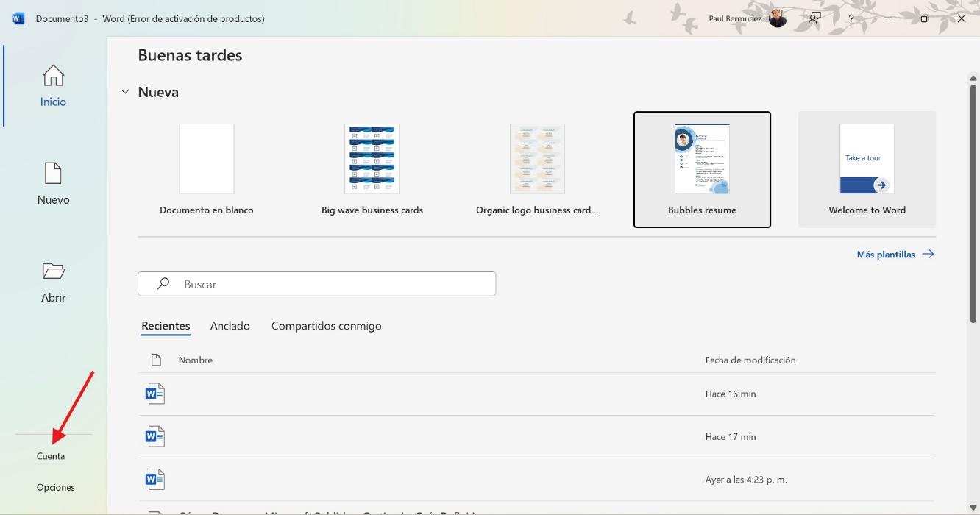Click the magnifier icon inside the search box

tap(162, 283)
